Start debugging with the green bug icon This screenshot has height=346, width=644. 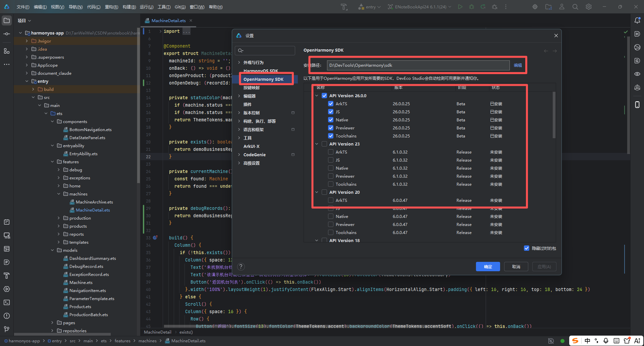point(472,7)
